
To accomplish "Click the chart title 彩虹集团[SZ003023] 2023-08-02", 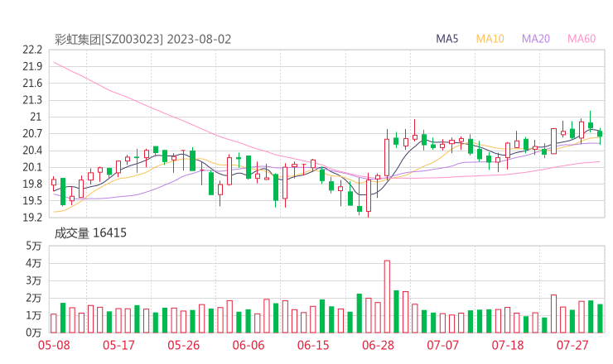I will [x=142, y=39].
